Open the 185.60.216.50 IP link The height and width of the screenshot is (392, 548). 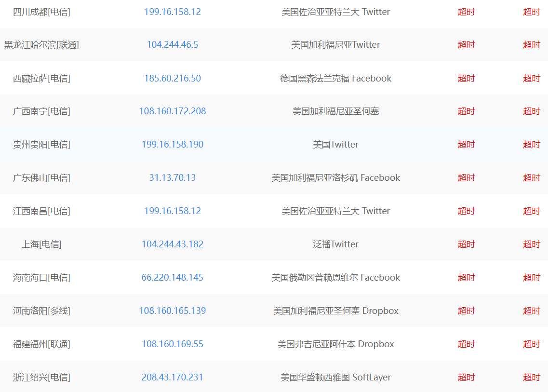[x=172, y=78]
